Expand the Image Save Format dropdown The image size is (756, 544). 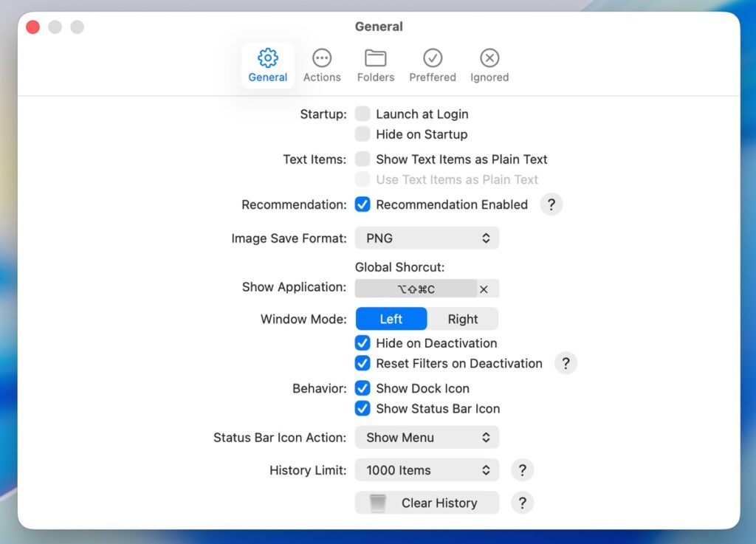(x=427, y=238)
